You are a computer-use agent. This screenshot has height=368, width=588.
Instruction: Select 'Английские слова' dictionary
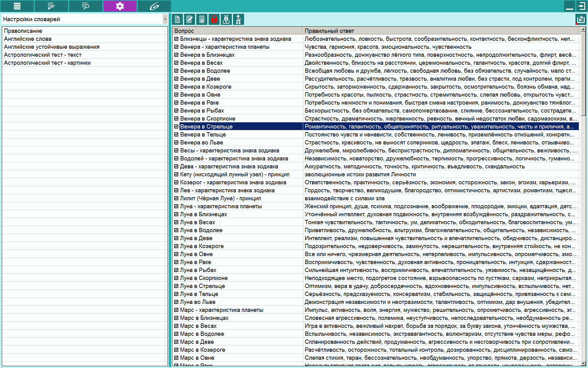coord(85,39)
